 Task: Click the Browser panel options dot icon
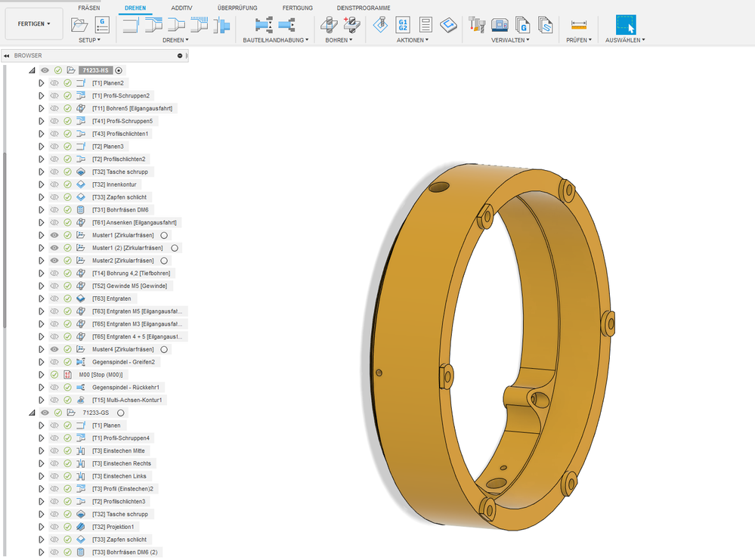[x=180, y=56]
